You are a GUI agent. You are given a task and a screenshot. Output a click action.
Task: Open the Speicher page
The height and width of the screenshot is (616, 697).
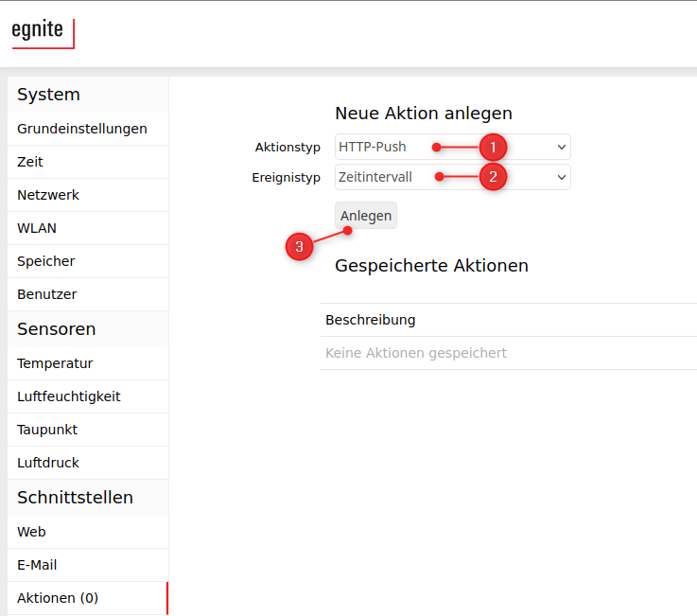click(46, 261)
